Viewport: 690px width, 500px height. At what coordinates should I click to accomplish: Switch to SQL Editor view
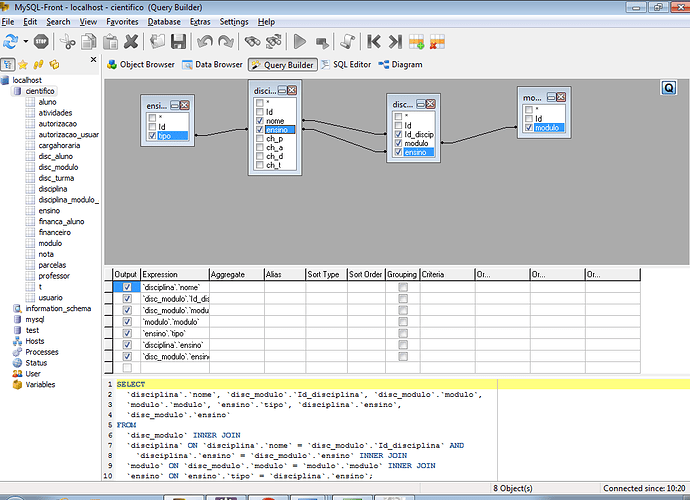[x=346, y=65]
